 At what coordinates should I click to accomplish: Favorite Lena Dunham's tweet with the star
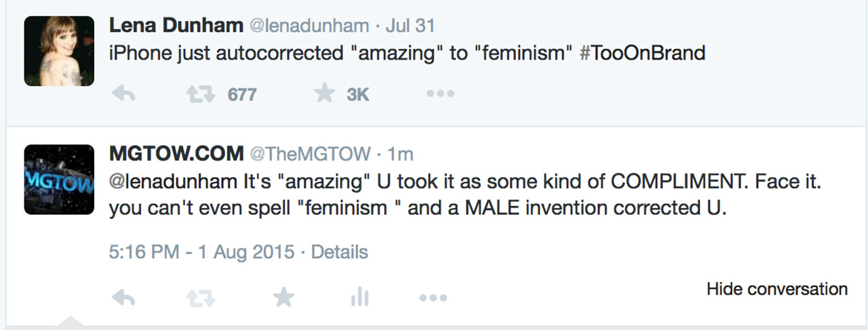pyautogui.click(x=325, y=94)
